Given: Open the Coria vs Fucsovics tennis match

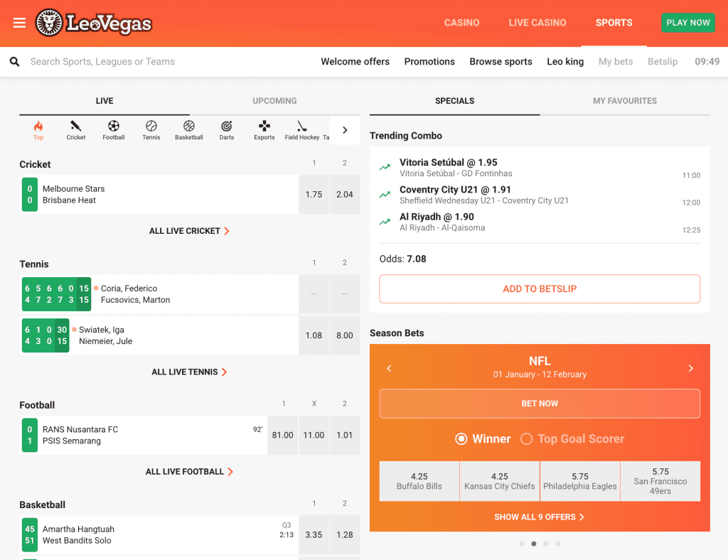Looking at the screenshot, I should tap(159, 294).
